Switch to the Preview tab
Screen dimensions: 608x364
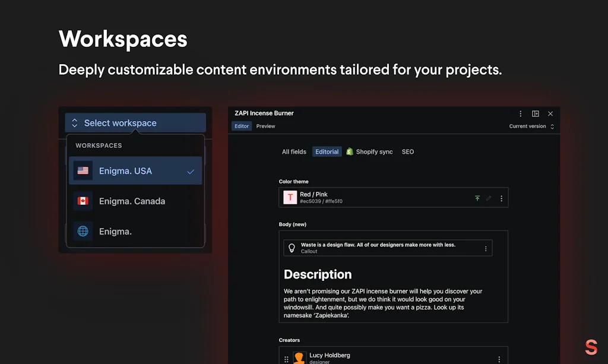[x=265, y=126]
